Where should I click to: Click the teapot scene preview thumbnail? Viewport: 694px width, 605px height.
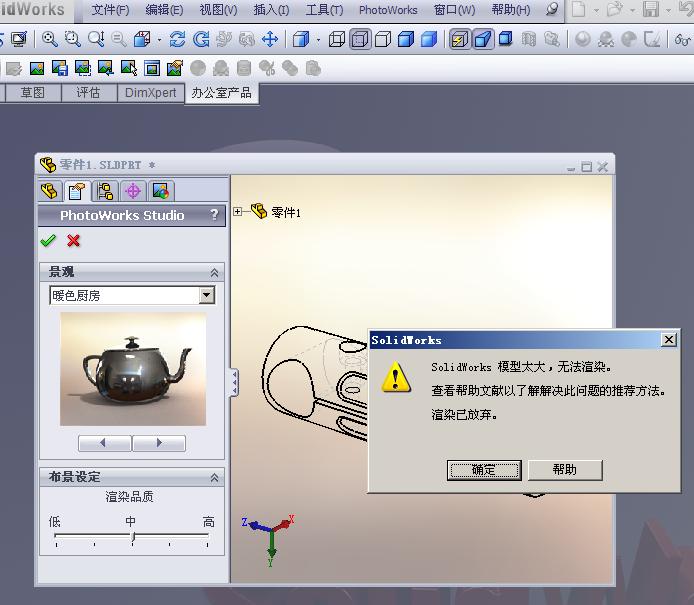133,369
